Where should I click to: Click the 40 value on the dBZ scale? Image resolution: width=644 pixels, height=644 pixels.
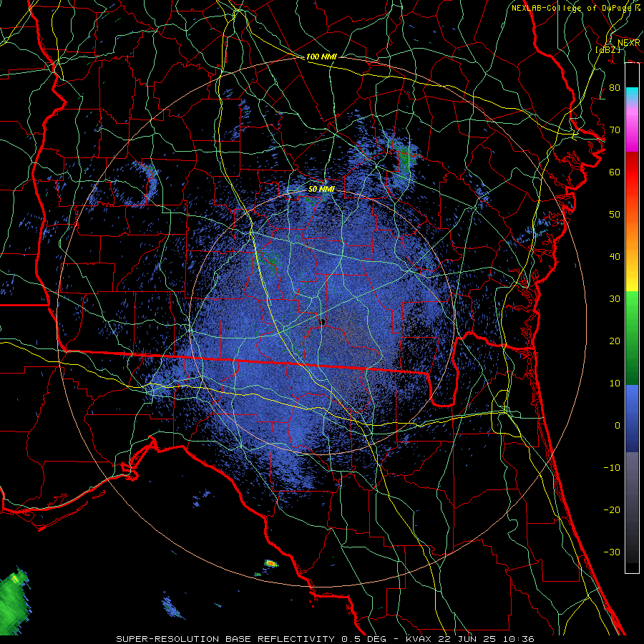click(615, 257)
